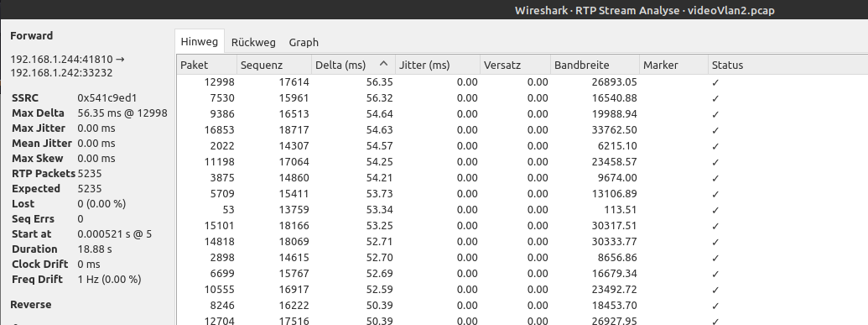Viewport: 868px width, 325px height.
Task: Click the Duration value 18.88 s
Action: [95, 249]
